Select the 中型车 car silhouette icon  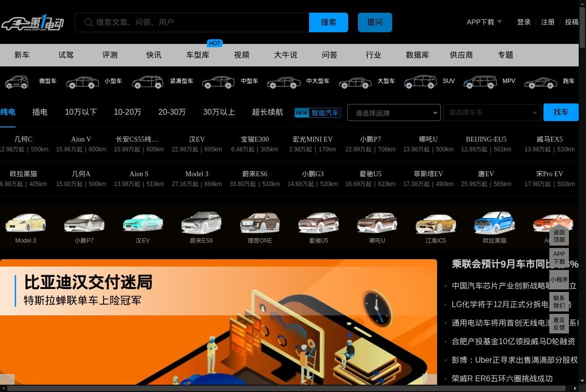point(218,82)
